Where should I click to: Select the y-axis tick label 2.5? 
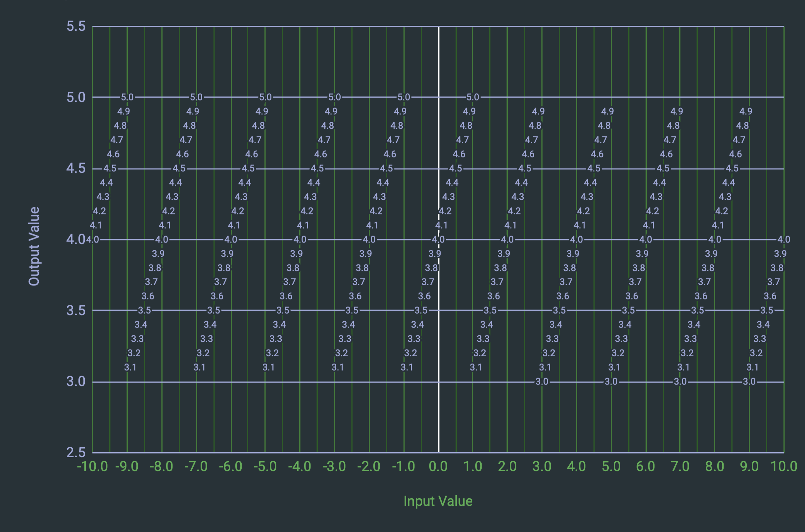point(76,453)
